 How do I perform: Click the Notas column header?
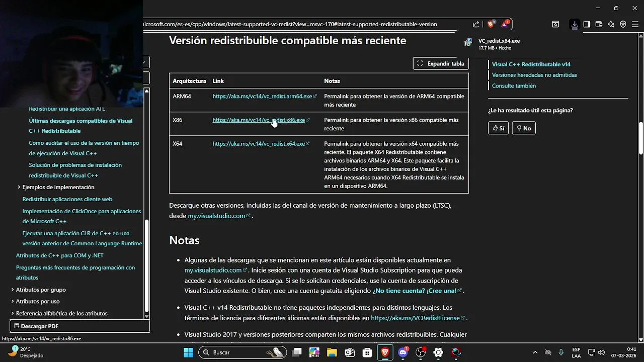click(x=332, y=81)
